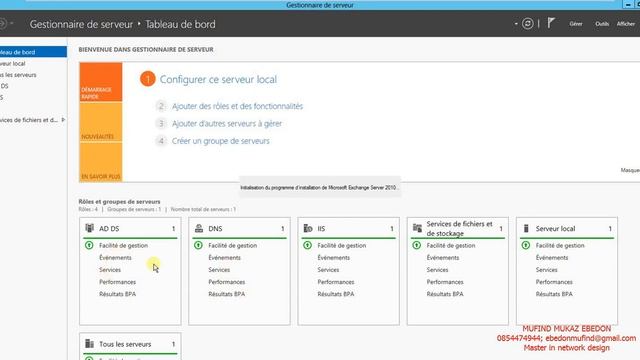Open the Serveur local tile header
The height and width of the screenshot is (360, 640).
567,228
